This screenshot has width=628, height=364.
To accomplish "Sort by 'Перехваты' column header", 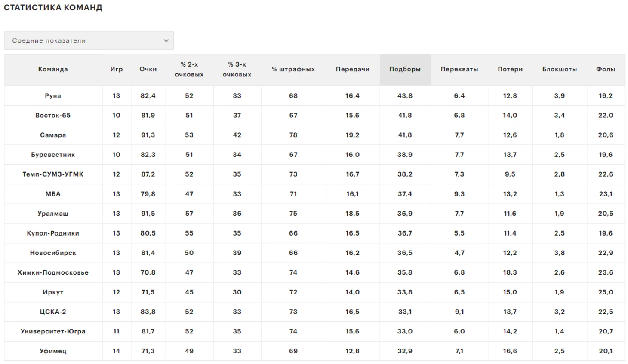I will click(x=459, y=69).
